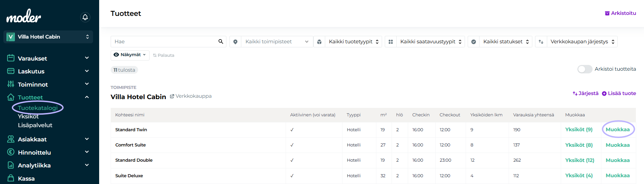Click Muokkaa for Comfort Suite
Image resolution: width=644 pixels, height=184 pixels.
click(x=617, y=145)
